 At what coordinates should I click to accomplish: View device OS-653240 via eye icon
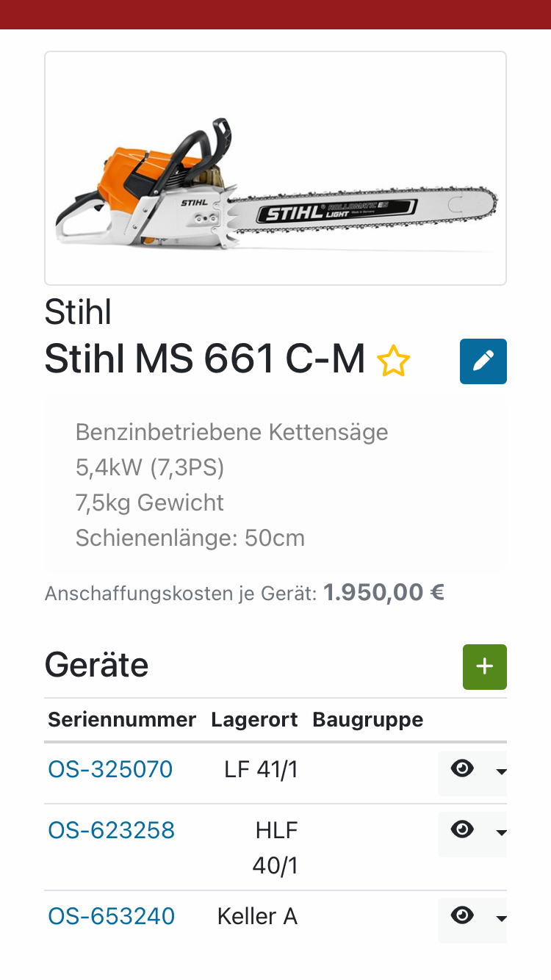(462, 916)
